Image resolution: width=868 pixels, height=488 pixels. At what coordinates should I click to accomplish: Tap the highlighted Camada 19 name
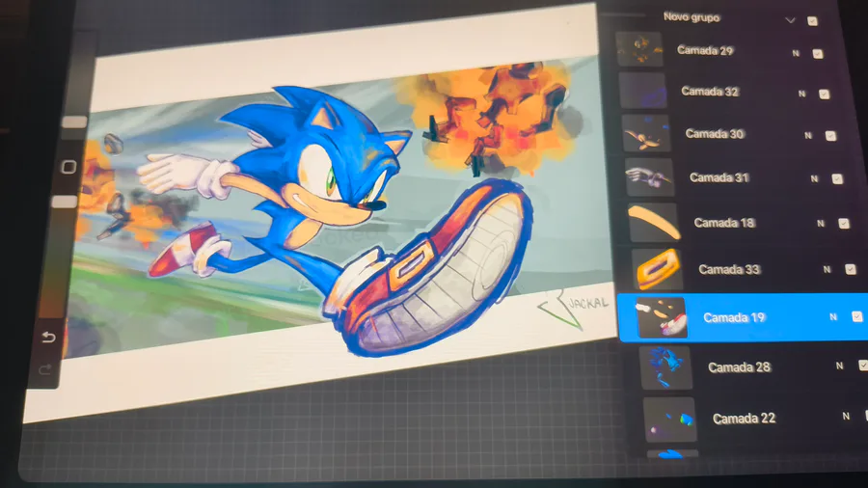pos(734,317)
